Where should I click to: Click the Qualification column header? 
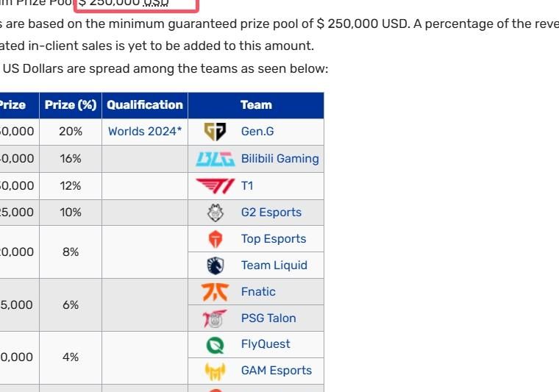pos(145,105)
